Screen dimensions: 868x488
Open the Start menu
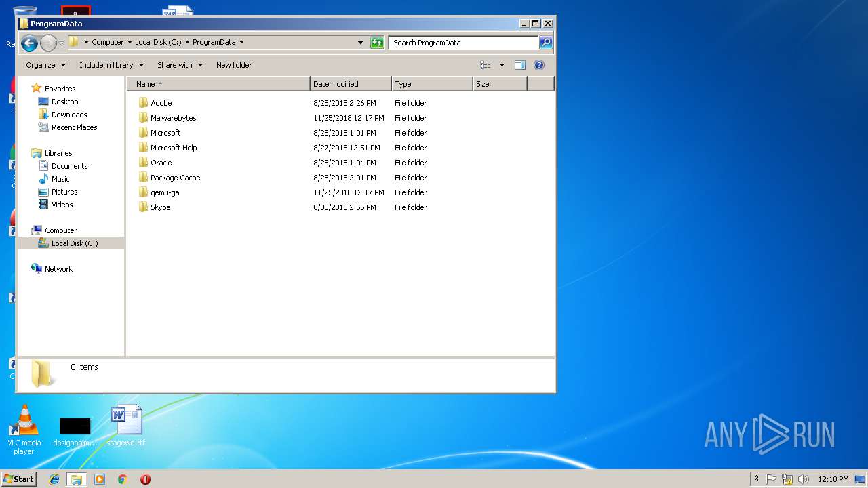click(x=19, y=479)
